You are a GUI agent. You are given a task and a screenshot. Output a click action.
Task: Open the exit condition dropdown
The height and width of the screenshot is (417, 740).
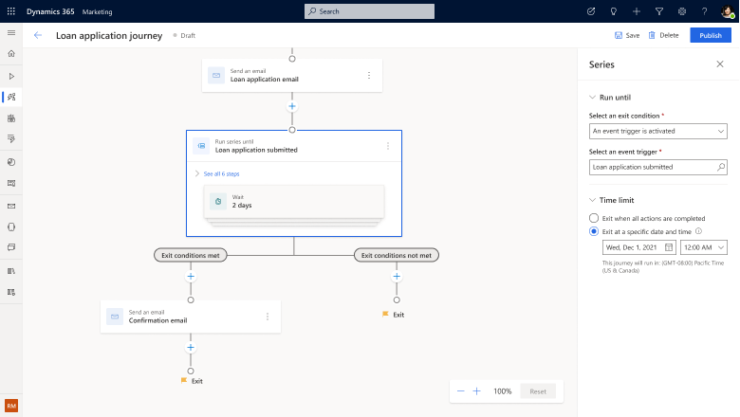[658, 131]
